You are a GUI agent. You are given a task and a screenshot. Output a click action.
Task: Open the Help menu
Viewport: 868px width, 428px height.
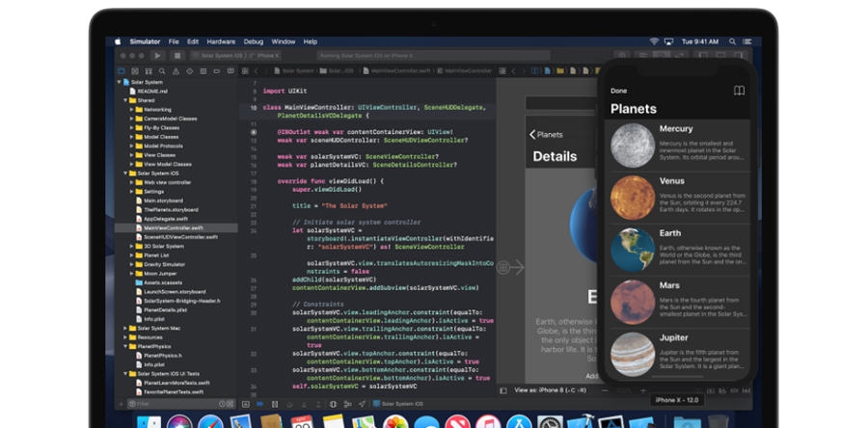pyautogui.click(x=311, y=41)
